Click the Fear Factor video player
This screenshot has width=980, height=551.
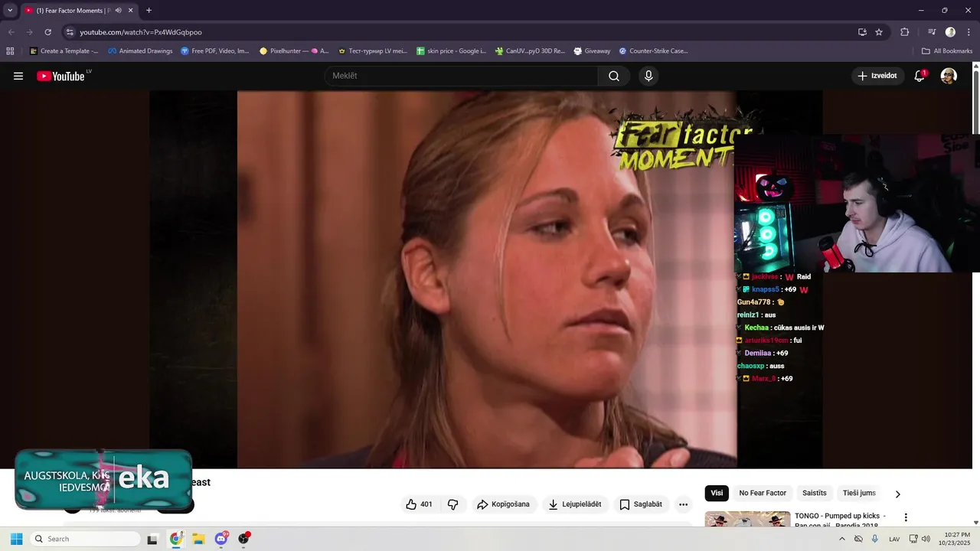(x=486, y=279)
